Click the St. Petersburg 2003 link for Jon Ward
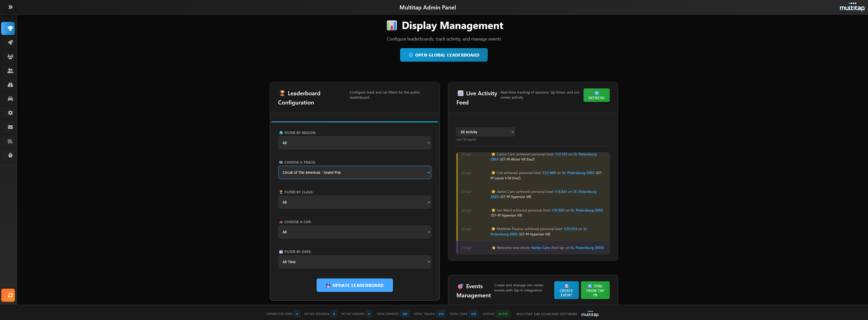Image resolution: width=868 pixels, height=320 pixels. (586, 210)
